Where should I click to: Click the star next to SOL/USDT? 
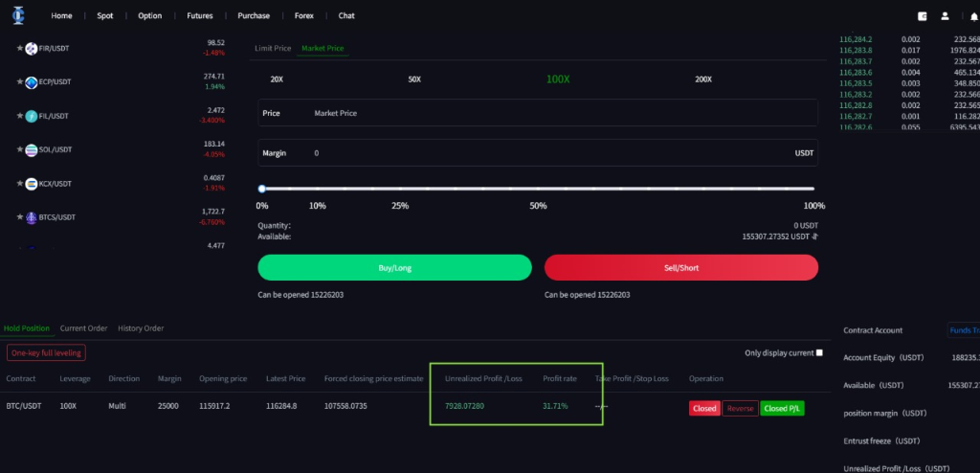20,149
